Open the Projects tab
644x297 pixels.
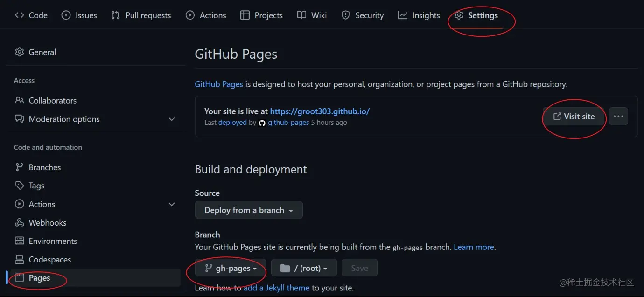[x=261, y=15]
